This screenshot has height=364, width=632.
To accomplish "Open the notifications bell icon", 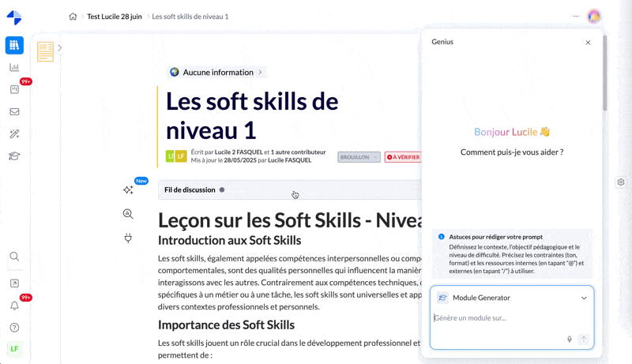I will click(14, 306).
